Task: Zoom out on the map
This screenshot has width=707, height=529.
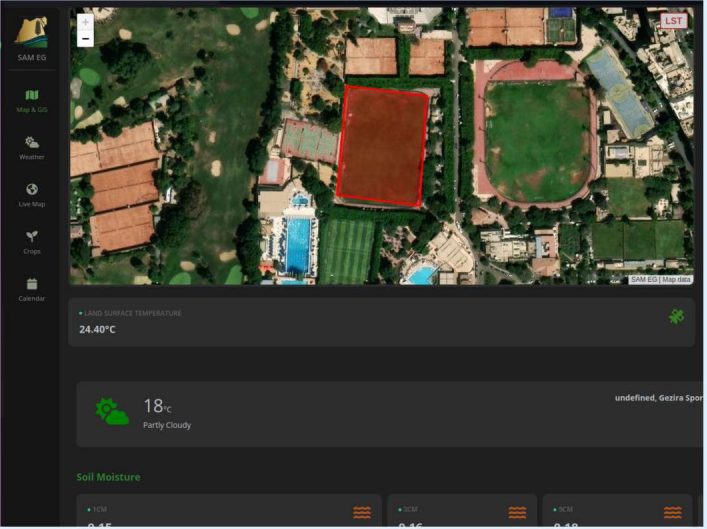Action: 85,39
